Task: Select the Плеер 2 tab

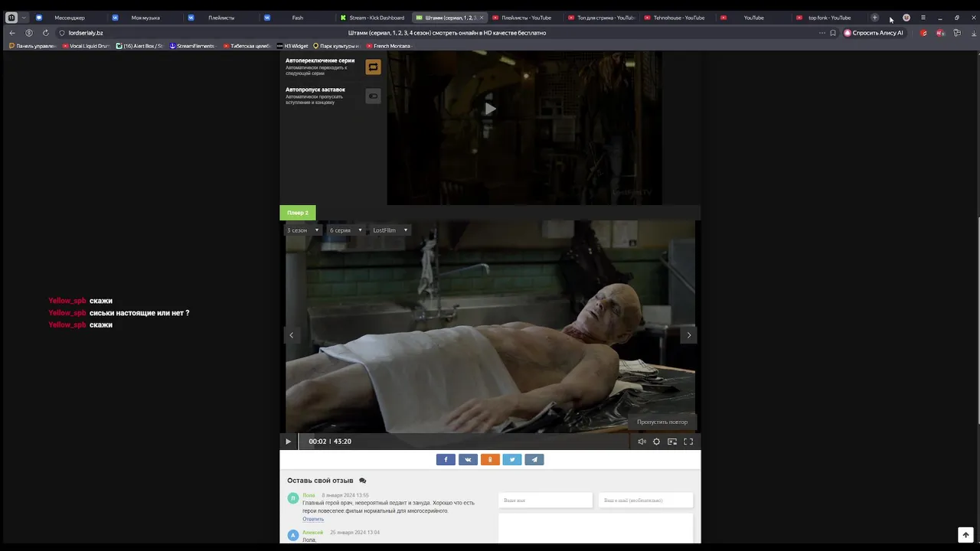Action: click(x=298, y=213)
